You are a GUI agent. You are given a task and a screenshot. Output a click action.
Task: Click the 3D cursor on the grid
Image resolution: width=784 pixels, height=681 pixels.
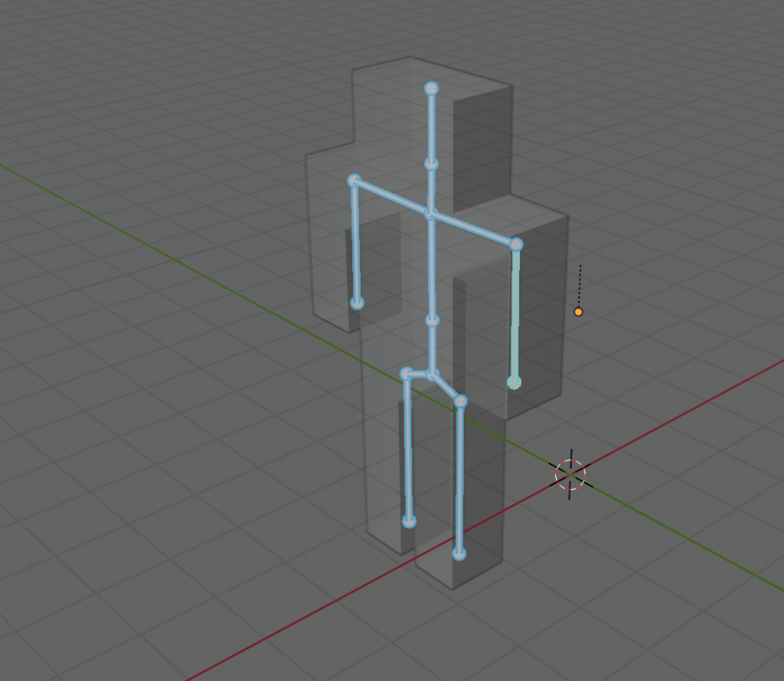point(570,475)
